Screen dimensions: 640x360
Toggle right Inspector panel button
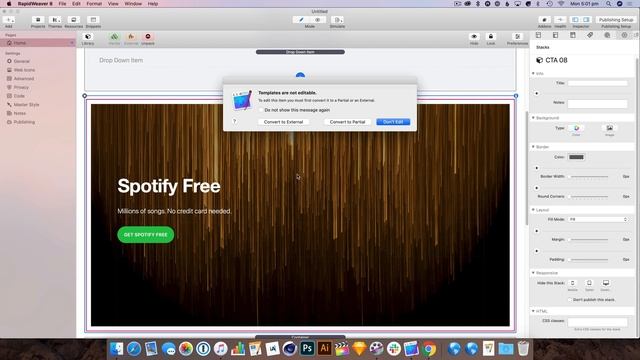click(x=586, y=20)
